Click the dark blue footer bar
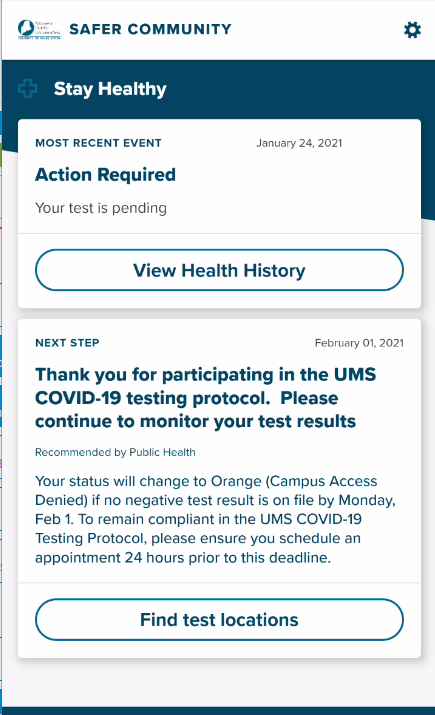Screen dimensions: 435x715 click(x=218, y=711)
